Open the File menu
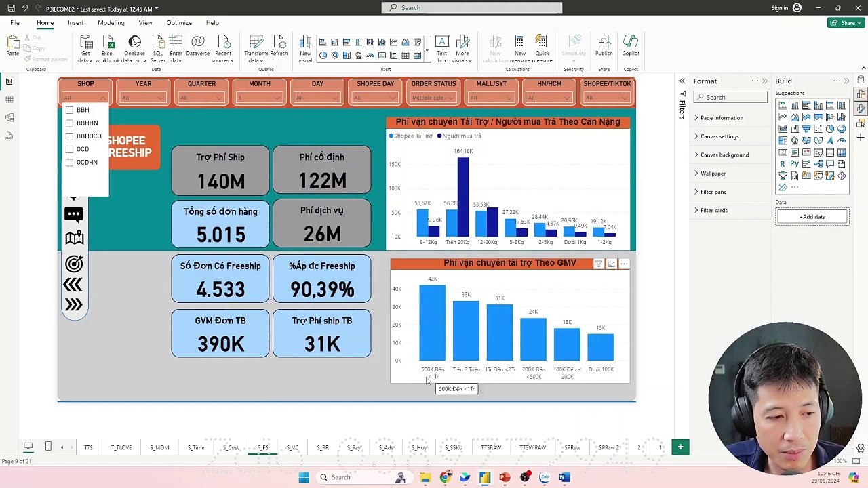The height and width of the screenshot is (488, 868). pos(14,22)
